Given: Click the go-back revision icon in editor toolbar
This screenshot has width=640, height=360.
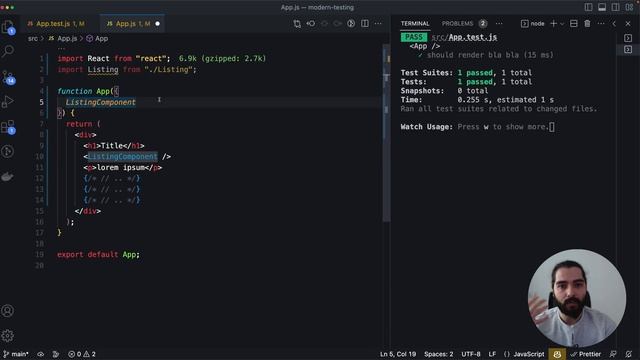Looking at the screenshot, I should [311, 24].
